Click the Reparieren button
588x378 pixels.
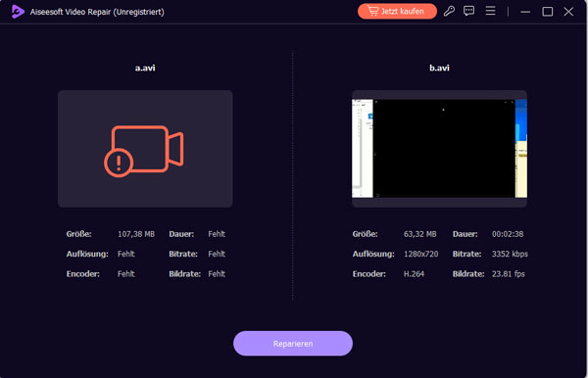tap(293, 344)
